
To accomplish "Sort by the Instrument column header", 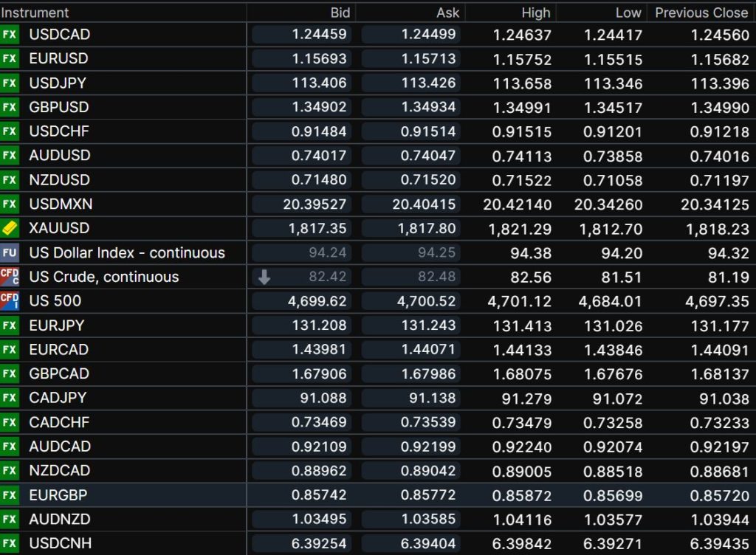I will point(35,13).
